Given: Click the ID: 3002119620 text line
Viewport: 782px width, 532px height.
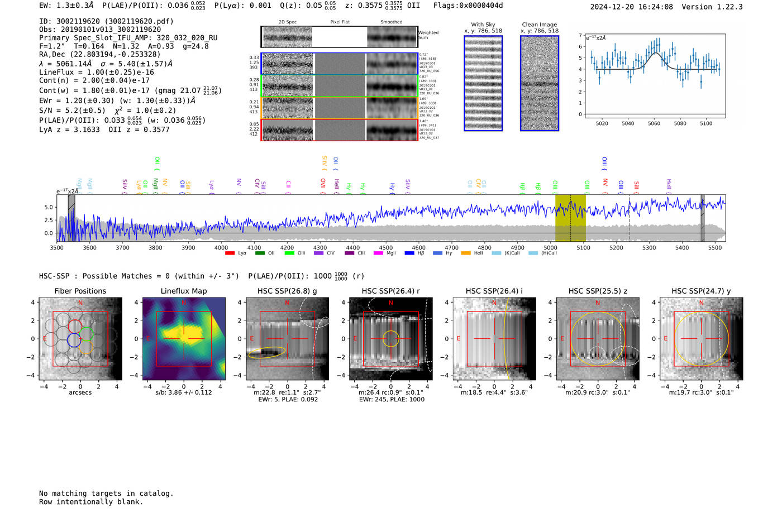Looking at the screenshot, I should click(106, 21).
